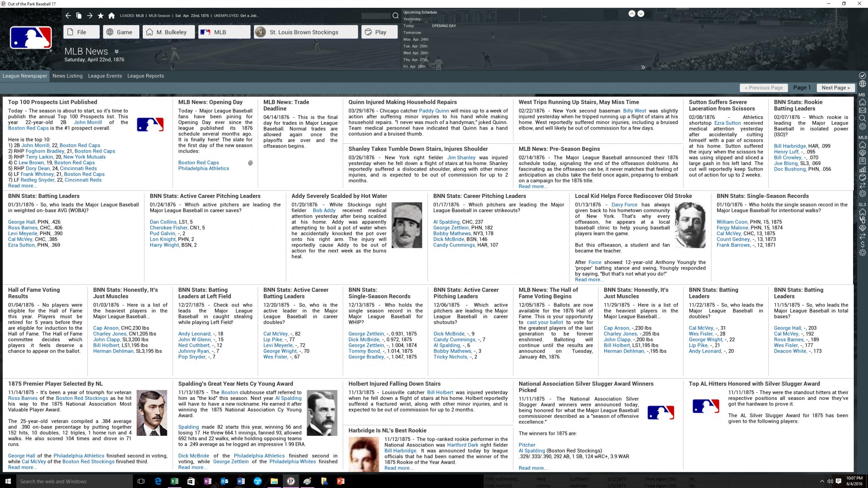Click the bookmarks star icon in top toolbar
The image size is (868, 488).
point(101,16)
